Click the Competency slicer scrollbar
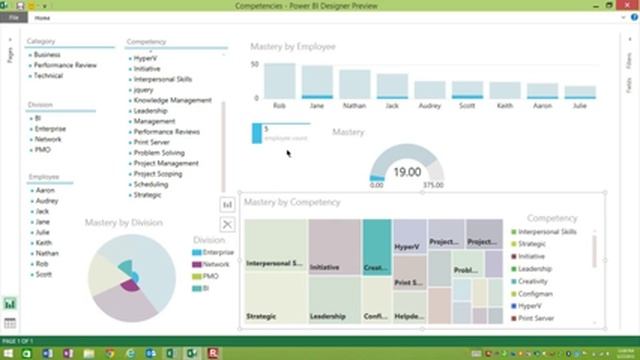Screen dimensions: 640x360 [x=223, y=147]
